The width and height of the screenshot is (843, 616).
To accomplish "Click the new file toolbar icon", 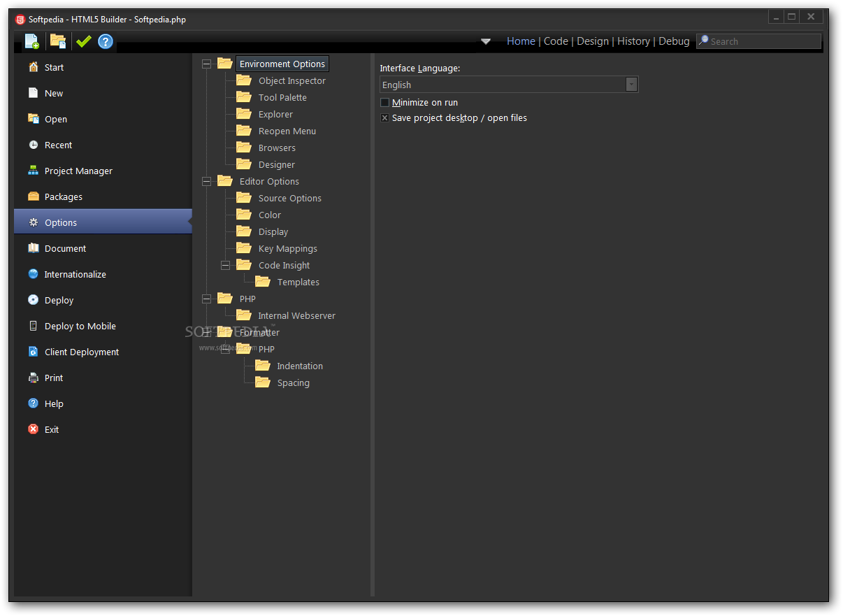I will coord(32,41).
